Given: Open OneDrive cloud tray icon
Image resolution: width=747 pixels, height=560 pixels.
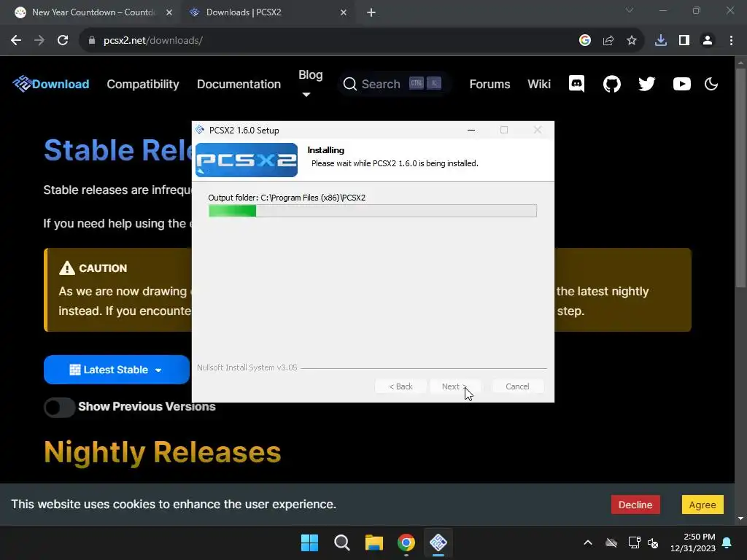Looking at the screenshot, I should [x=611, y=542].
